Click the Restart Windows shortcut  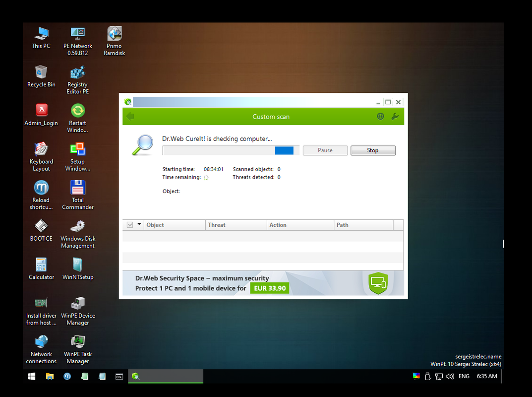tap(78, 119)
